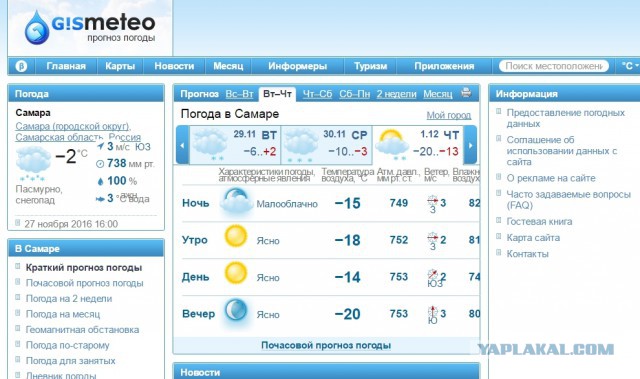The width and height of the screenshot is (640, 379).
Task: Click the cloud icon for 29.11 ВТ
Action: [210, 145]
